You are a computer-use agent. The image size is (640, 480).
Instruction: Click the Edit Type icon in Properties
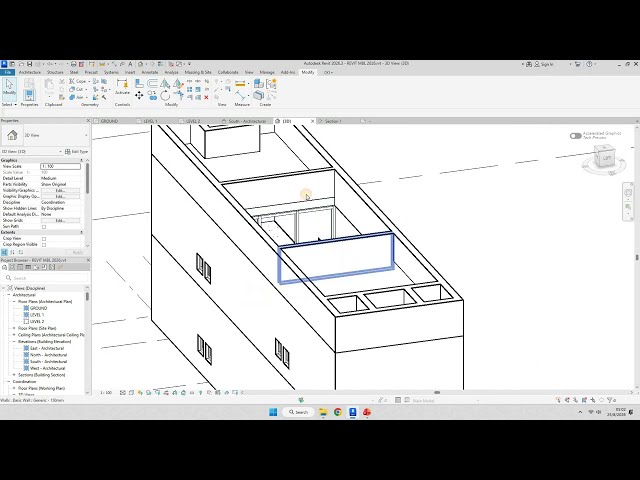67,151
